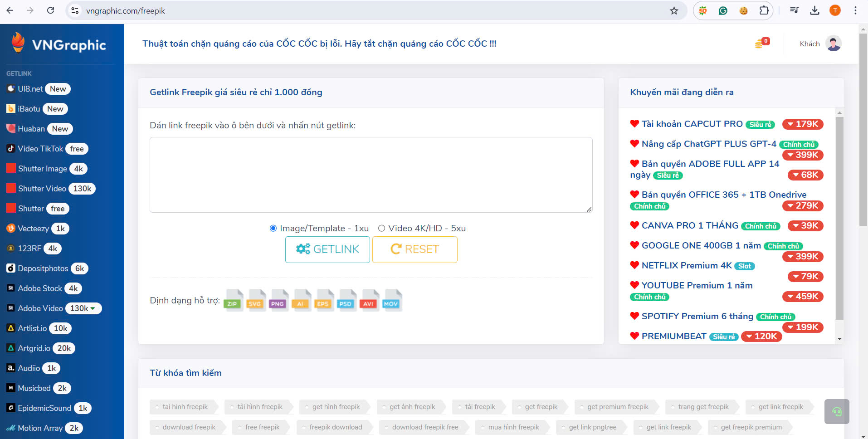868x439 pixels.
Task: Expand CANVA PRO 39K price badge
Action: click(805, 226)
